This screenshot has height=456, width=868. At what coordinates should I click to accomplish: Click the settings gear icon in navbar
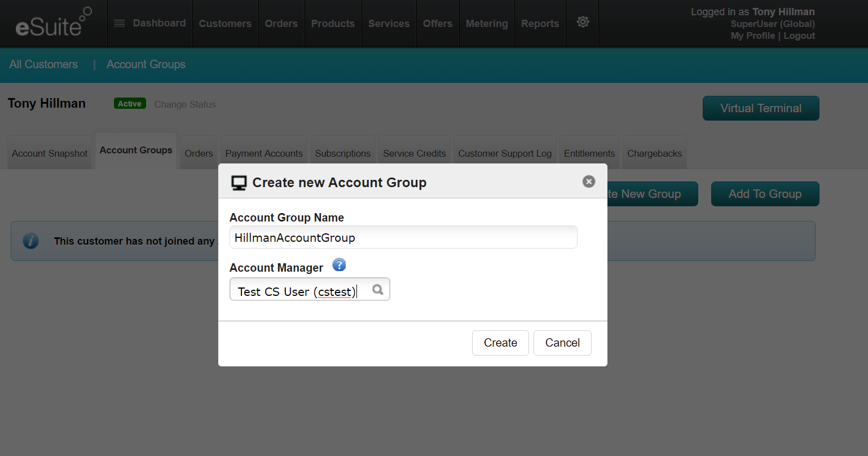pos(583,22)
